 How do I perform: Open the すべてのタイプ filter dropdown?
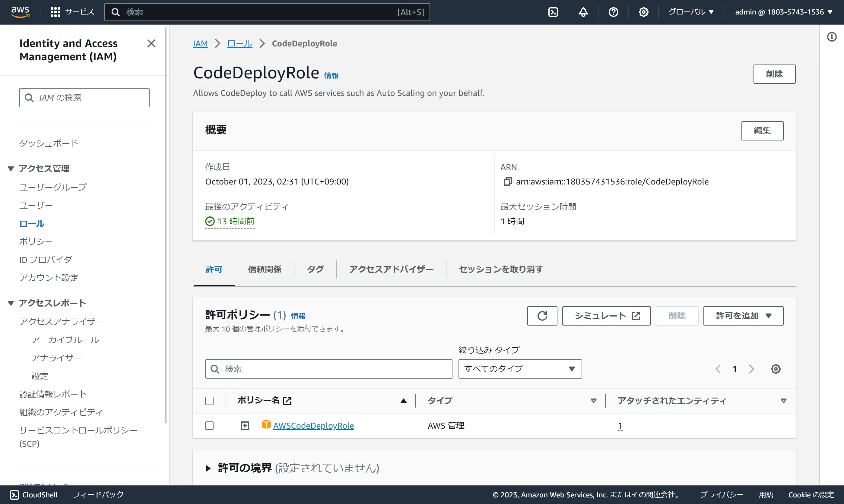pyautogui.click(x=519, y=369)
